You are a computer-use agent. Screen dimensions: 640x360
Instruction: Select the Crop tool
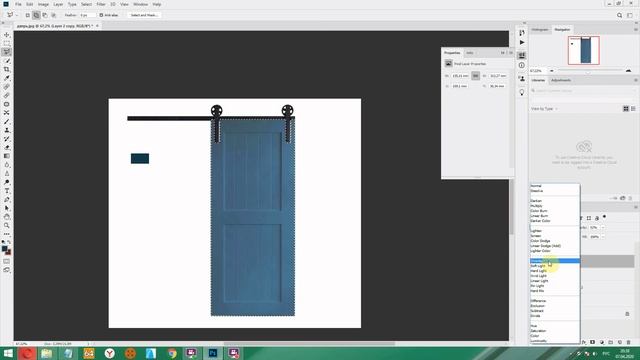click(x=7, y=69)
